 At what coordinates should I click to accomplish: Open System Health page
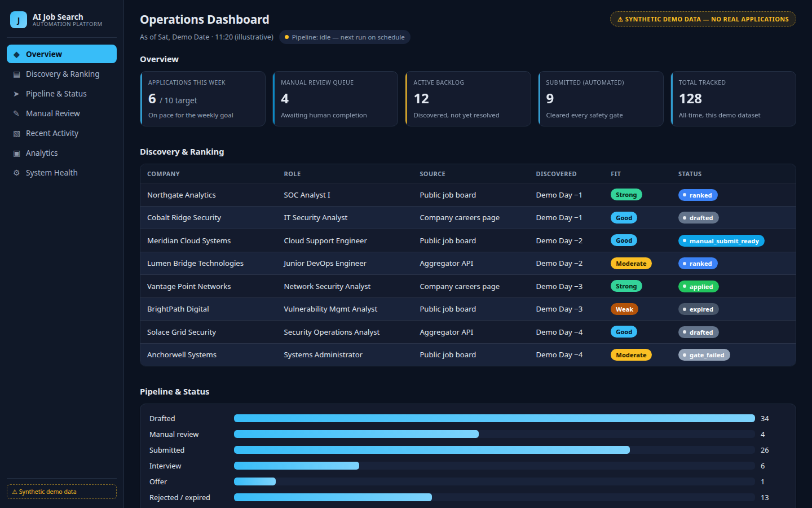[x=61, y=173]
